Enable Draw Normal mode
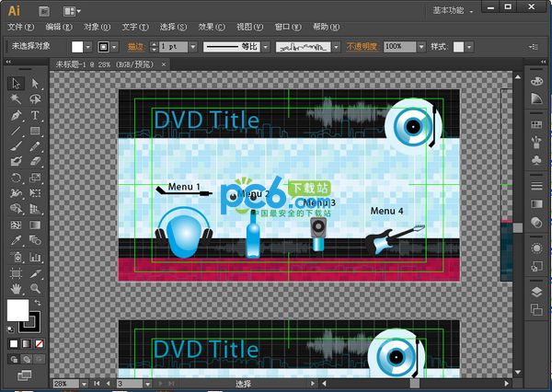This screenshot has height=392, width=552. [x=14, y=359]
